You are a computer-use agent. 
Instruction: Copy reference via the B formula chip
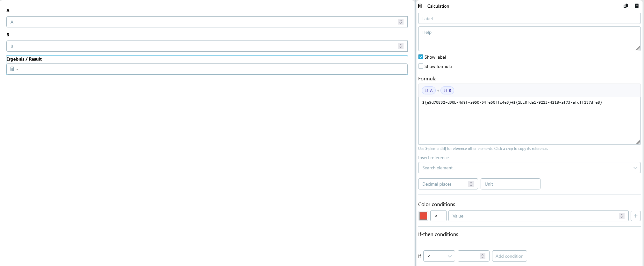click(447, 91)
